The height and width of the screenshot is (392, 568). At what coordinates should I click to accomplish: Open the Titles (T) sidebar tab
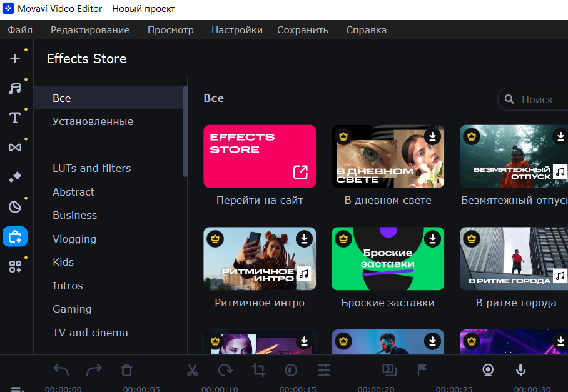[15, 118]
